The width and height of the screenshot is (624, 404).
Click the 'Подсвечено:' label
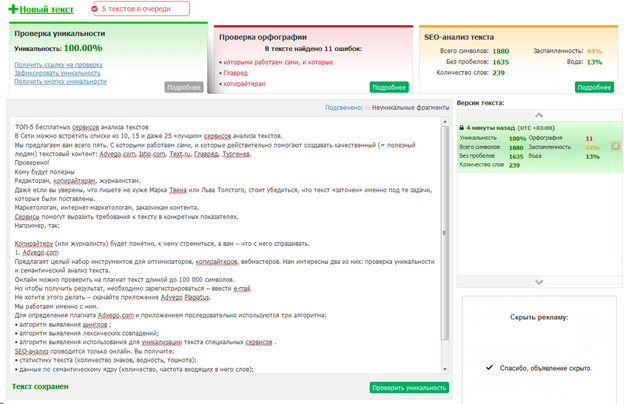pos(344,107)
